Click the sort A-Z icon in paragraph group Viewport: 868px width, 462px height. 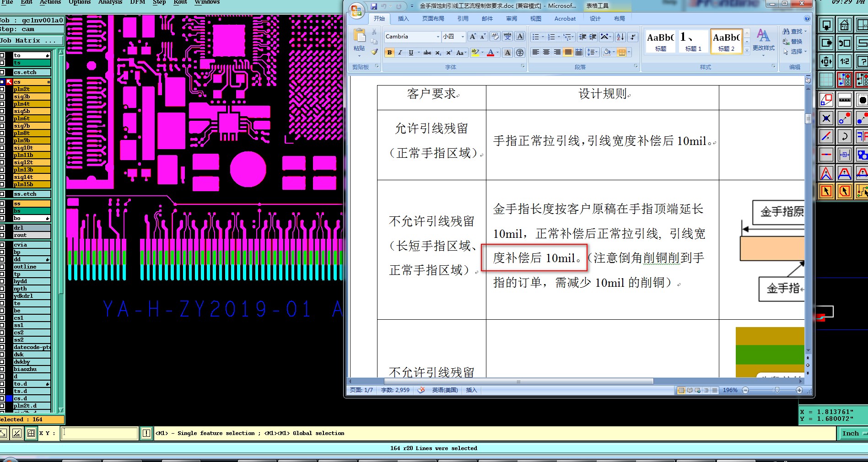point(620,37)
